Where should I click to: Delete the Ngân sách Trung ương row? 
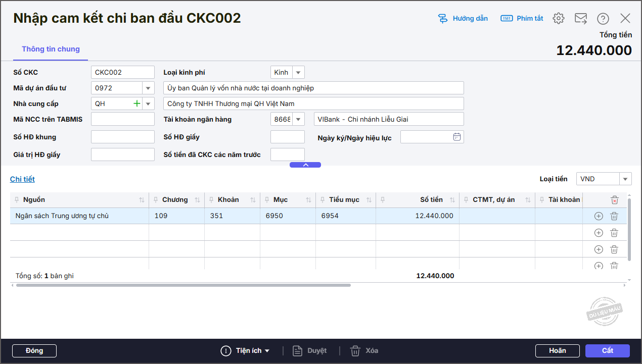point(614,216)
